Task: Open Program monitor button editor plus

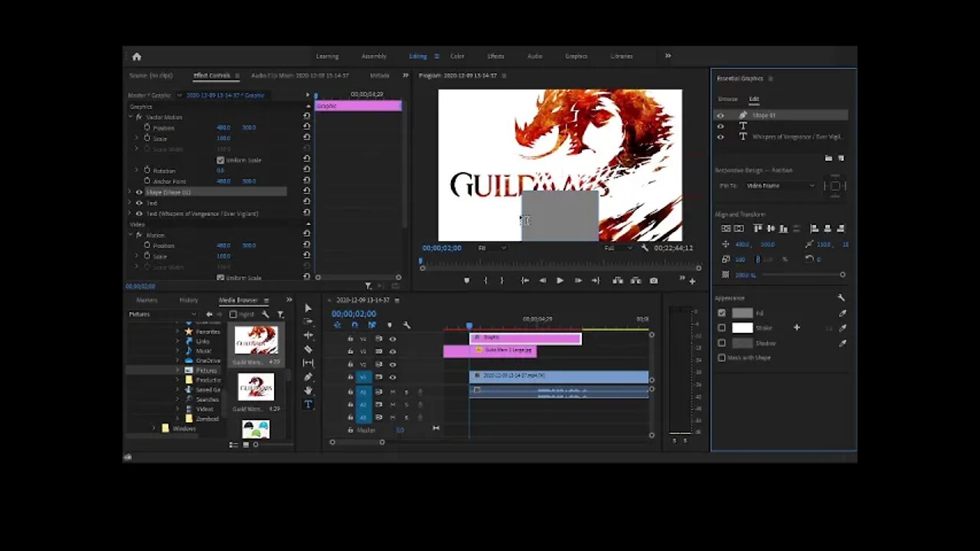Action: [x=692, y=281]
